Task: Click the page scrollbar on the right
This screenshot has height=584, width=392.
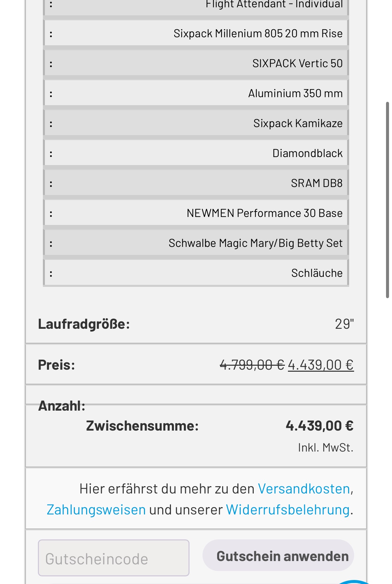Action: pyautogui.click(x=387, y=200)
